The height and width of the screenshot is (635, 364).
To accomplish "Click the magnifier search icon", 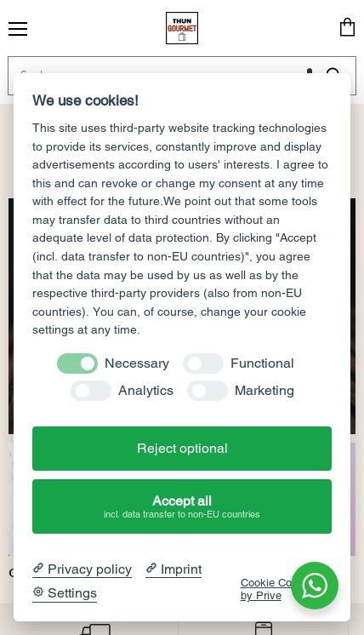I will coord(333,72).
